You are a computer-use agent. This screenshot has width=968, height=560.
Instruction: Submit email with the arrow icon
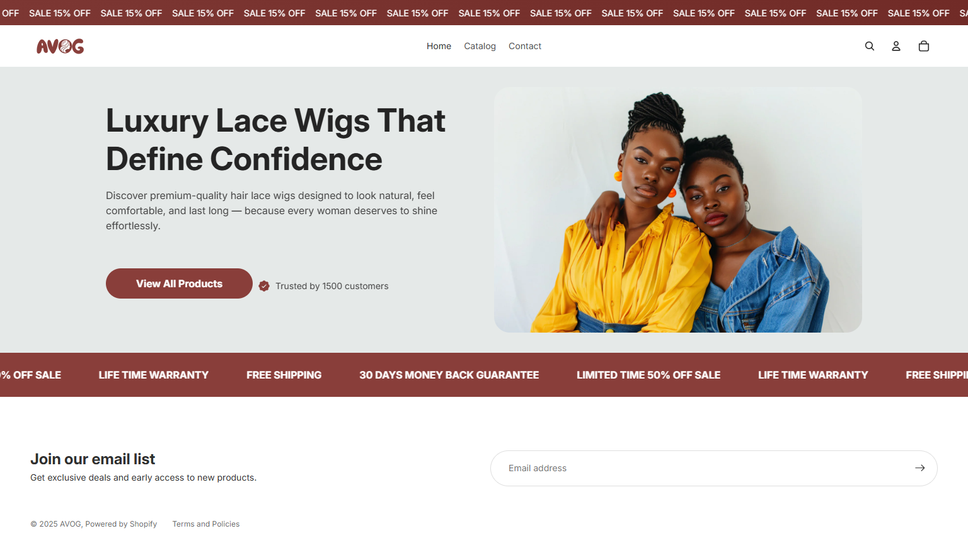click(919, 468)
